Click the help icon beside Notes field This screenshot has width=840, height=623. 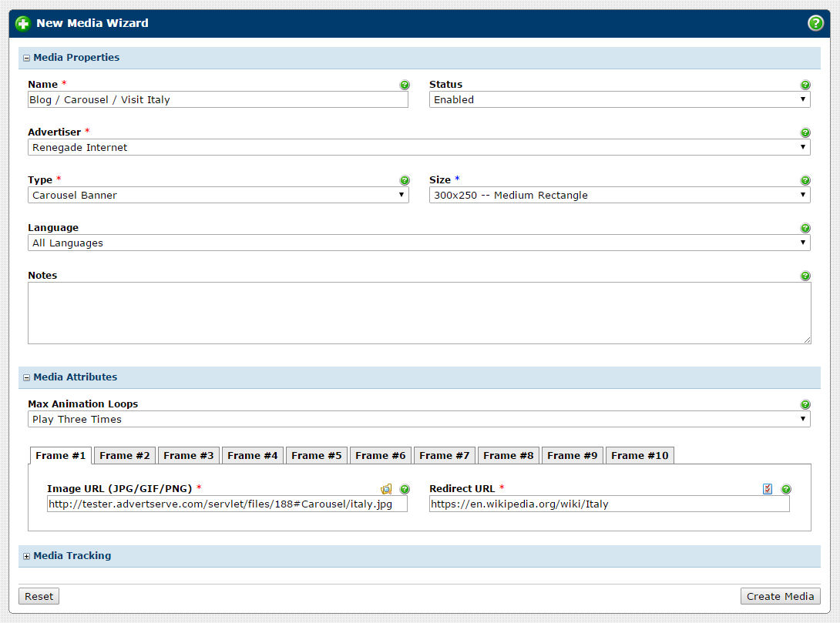(805, 276)
